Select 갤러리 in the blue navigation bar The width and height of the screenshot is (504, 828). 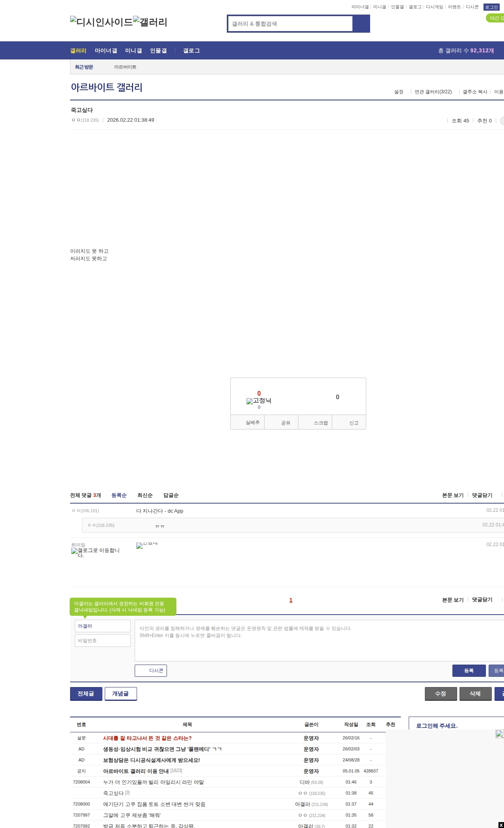(78, 51)
